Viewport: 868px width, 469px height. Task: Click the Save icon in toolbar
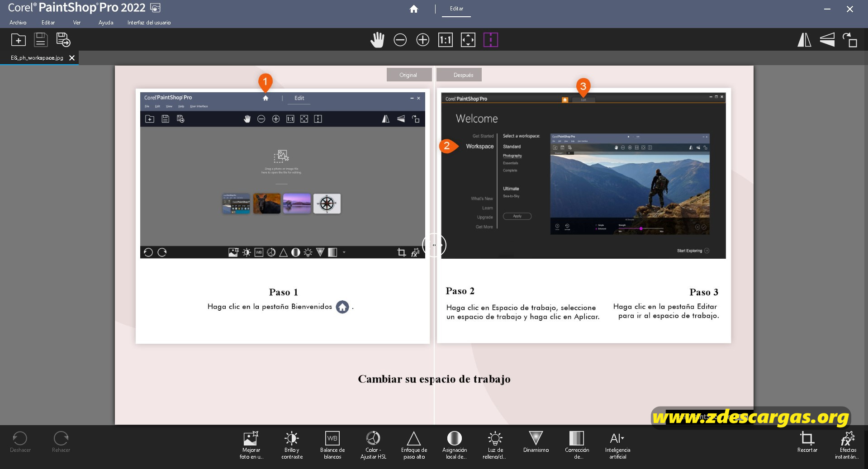[x=41, y=40]
